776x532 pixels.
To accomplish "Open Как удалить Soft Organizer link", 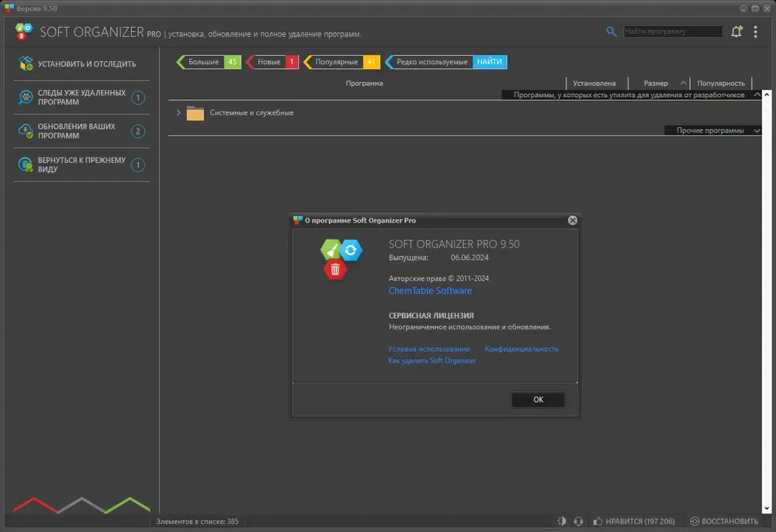I will click(x=432, y=361).
